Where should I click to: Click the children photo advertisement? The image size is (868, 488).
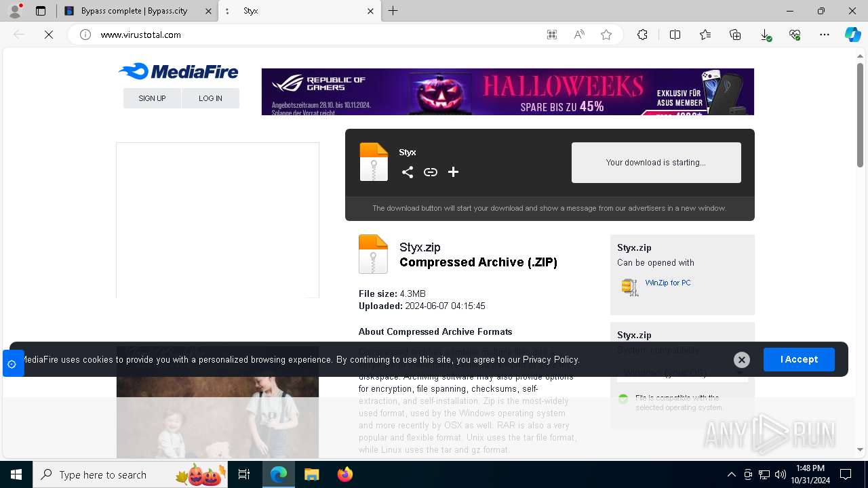[x=218, y=403]
